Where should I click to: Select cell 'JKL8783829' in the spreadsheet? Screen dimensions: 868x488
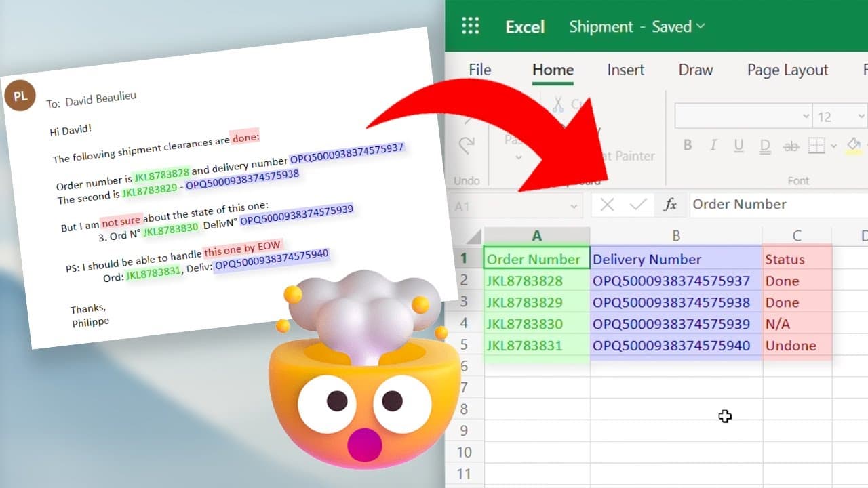coord(537,302)
